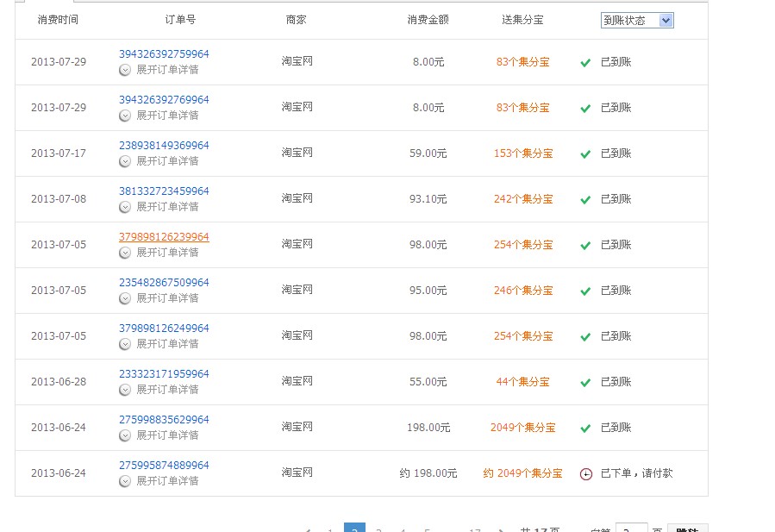Expand details for order 394326392769964
This screenshot has width=775, height=532.
pos(166,116)
